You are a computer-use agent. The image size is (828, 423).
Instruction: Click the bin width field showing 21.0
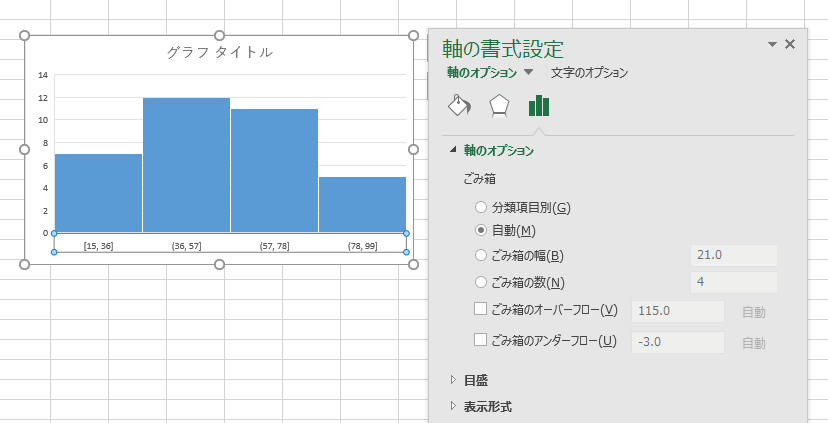(733, 255)
